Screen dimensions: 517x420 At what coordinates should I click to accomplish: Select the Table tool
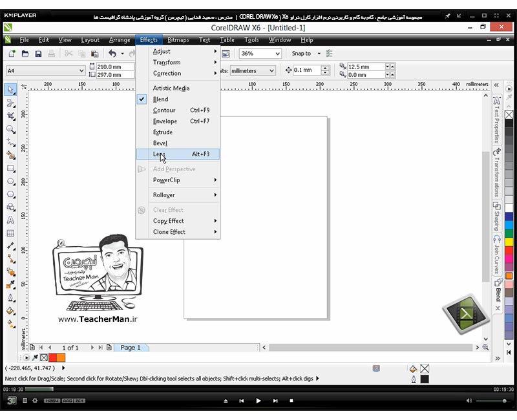point(10,233)
